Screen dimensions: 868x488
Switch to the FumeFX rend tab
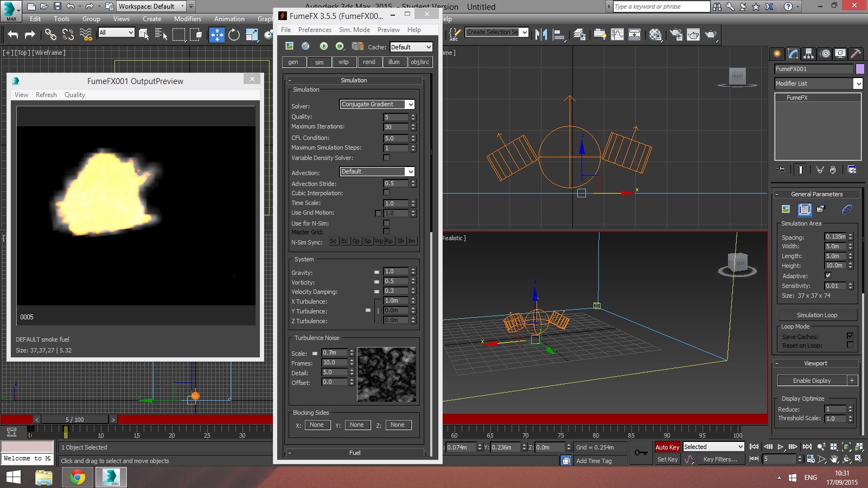pyautogui.click(x=369, y=62)
